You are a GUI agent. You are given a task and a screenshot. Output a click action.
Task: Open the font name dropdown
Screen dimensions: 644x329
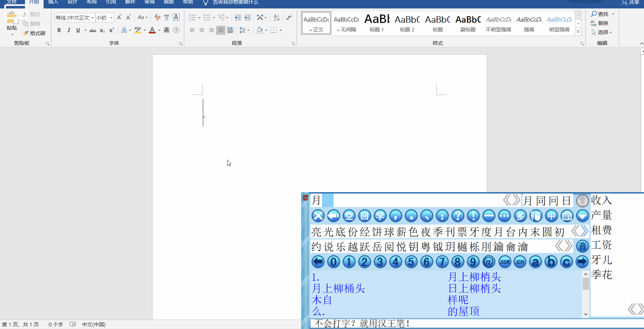click(x=92, y=18)
